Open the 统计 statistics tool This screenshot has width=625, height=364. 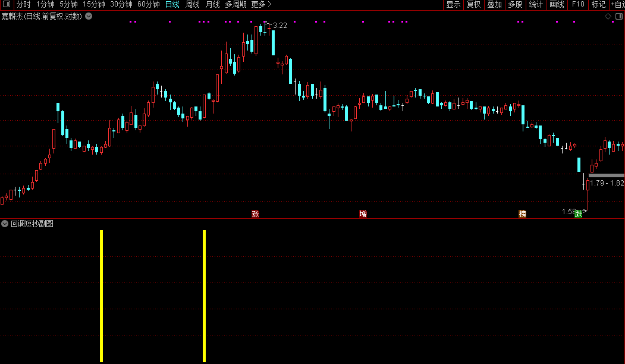tap(536, 4)
